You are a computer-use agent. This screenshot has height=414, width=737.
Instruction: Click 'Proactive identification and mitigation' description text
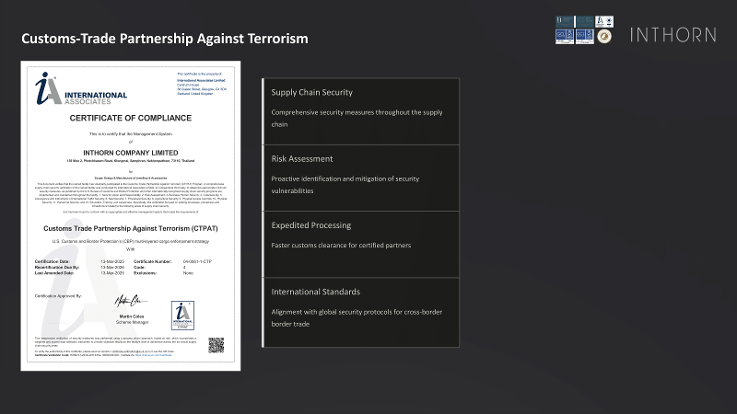point(345,185)
